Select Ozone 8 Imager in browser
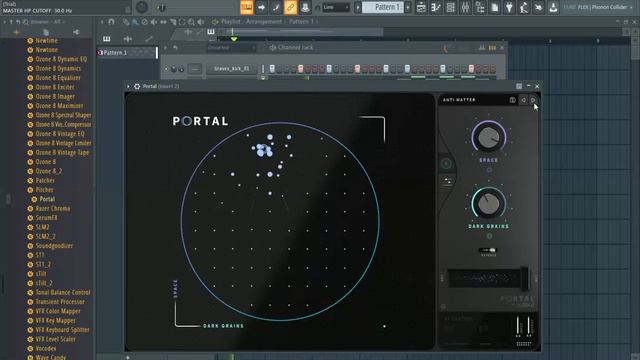 pyautogui.click(x=55, y=97)
